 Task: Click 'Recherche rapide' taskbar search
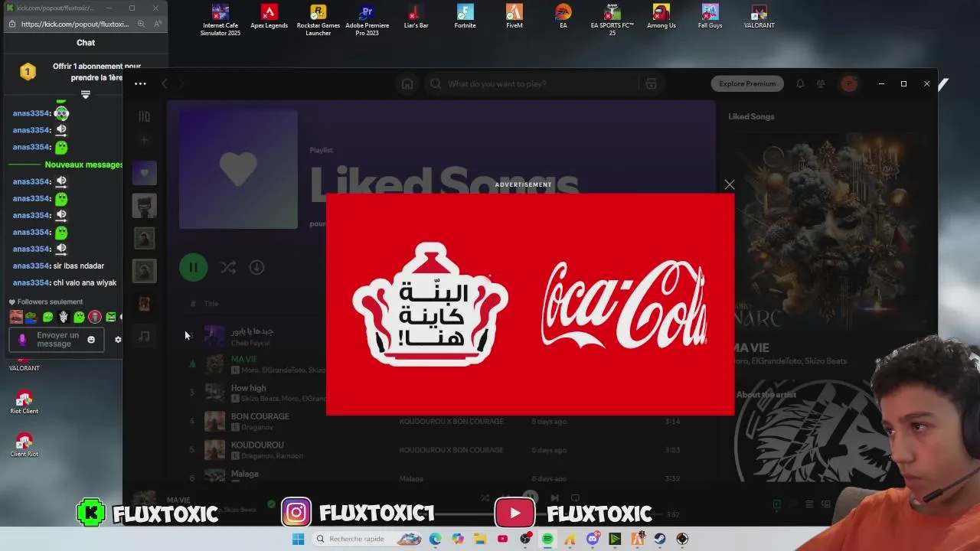367,539
